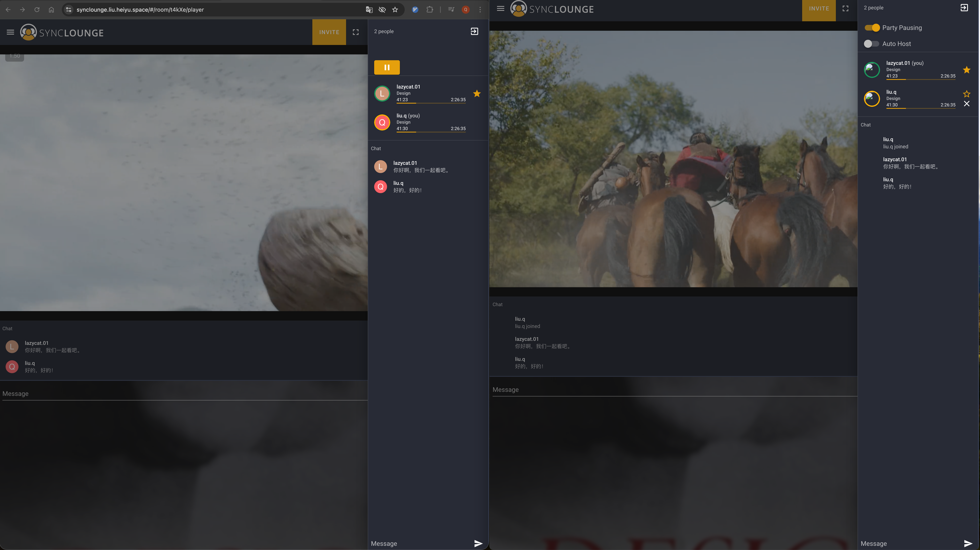Image resolution: width=980 pixels, height=550 pixels.
Task: Bookmark this page with the star icon
Action: point(395,9)
